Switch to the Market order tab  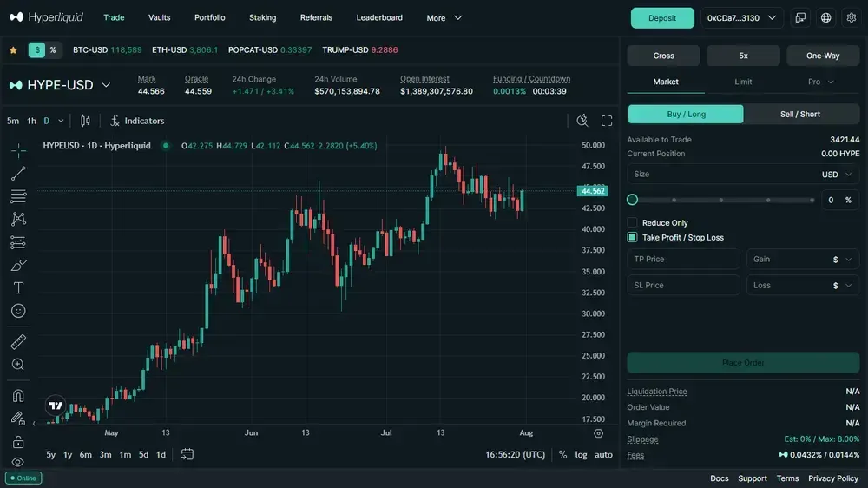666,82
